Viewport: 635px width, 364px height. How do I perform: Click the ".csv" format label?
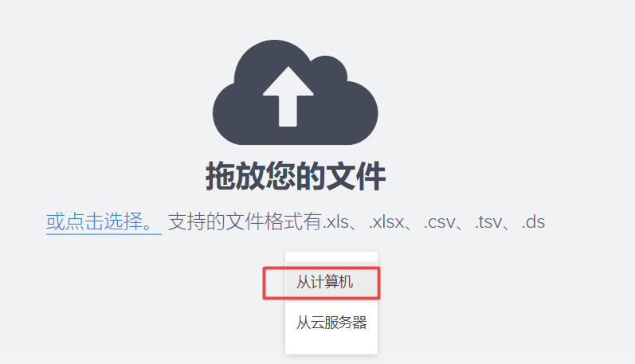[x=439, y=222]
